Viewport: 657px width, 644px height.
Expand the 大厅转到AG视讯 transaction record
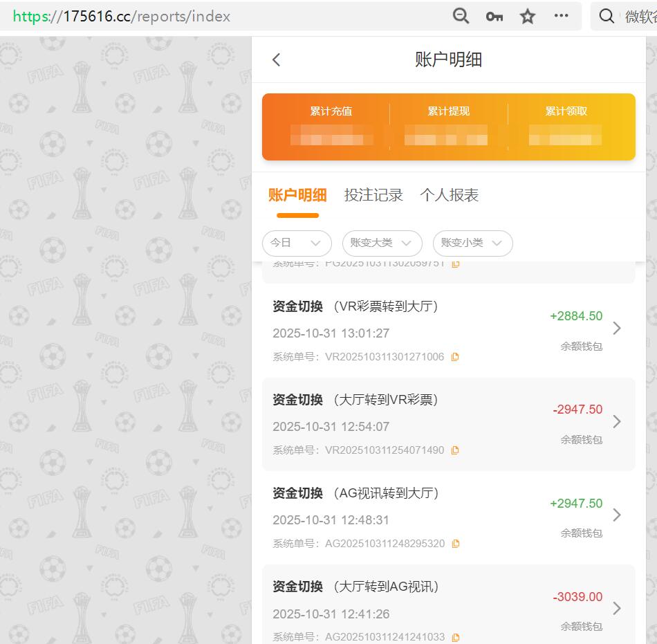click(x=618, y=608)
